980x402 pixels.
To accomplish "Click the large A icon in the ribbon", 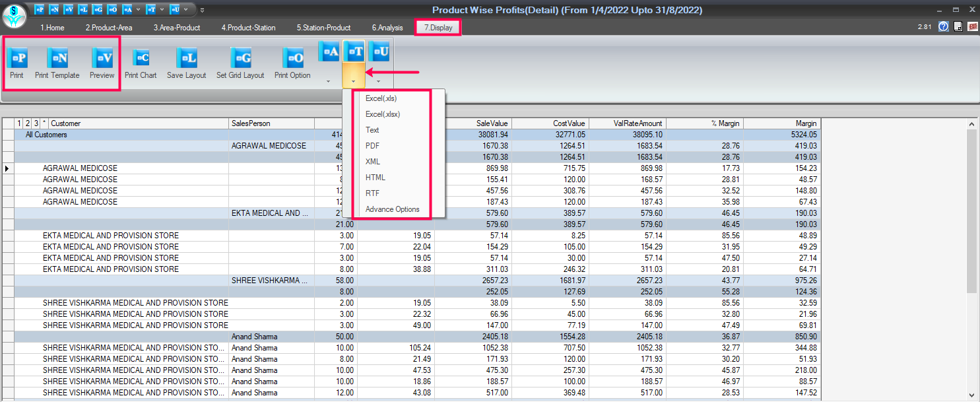I will click(x=329, y=51).
